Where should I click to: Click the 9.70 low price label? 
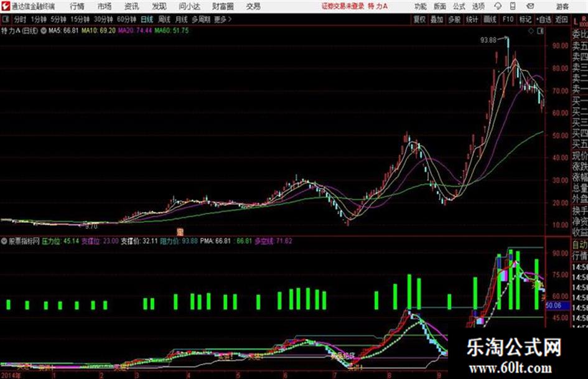[x=91, y=227]
